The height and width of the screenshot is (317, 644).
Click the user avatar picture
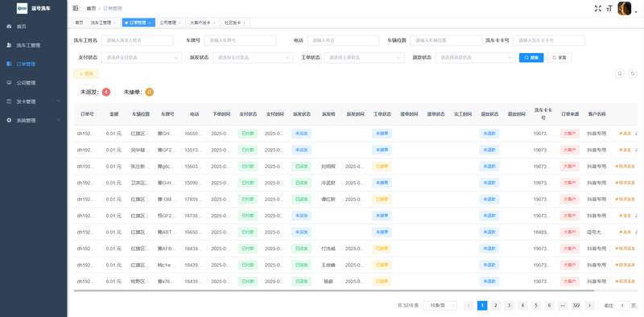(x=625, y=8)
